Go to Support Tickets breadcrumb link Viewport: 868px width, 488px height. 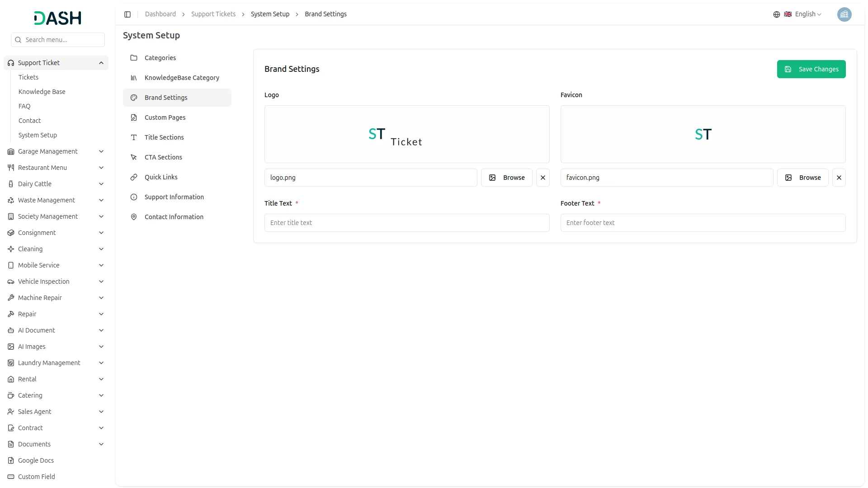(213, 14)
